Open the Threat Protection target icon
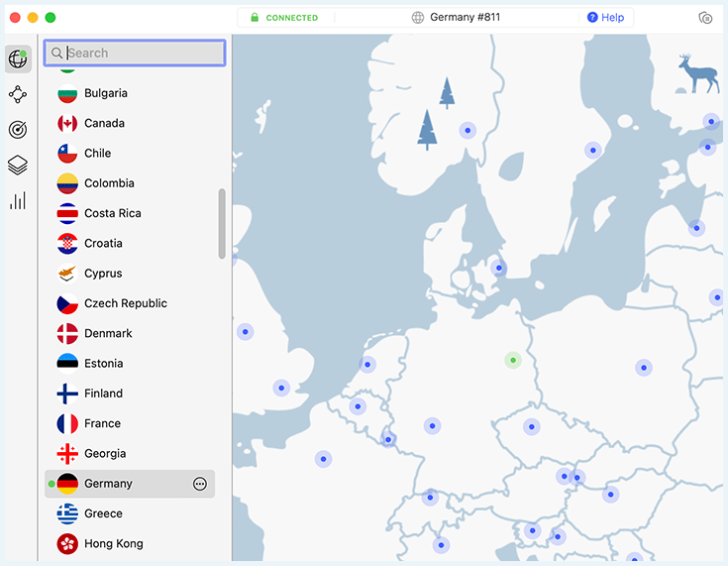The image size is (728, 566). coord(18,130)
